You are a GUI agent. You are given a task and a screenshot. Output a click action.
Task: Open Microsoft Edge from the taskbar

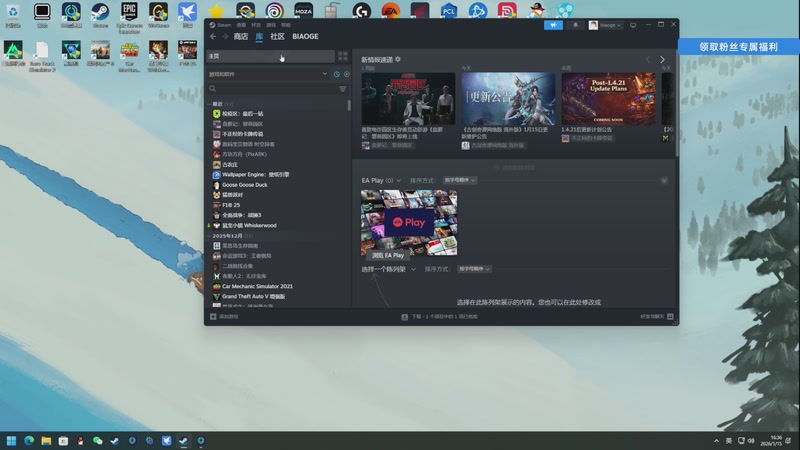tap(29, 441)
